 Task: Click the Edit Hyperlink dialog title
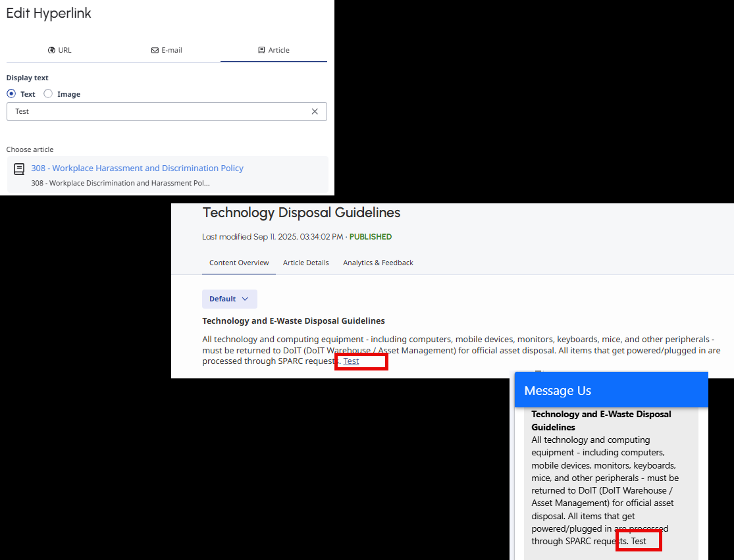(49, 13)
